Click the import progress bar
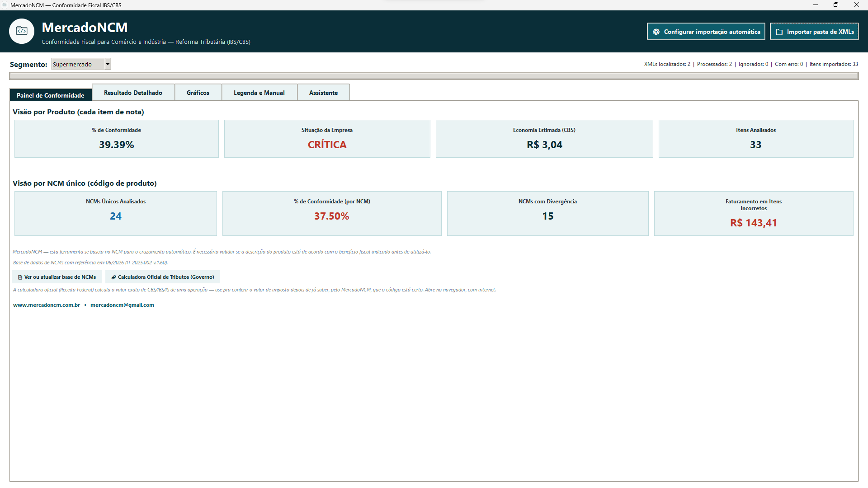This screenshot has height=488, width=868. click(x=434, y=76)
